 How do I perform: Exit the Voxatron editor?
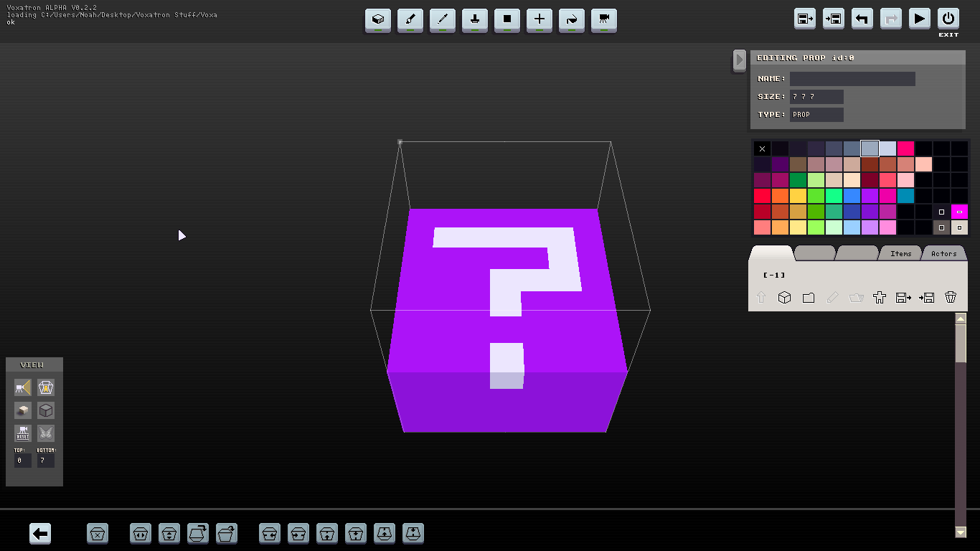948,19
